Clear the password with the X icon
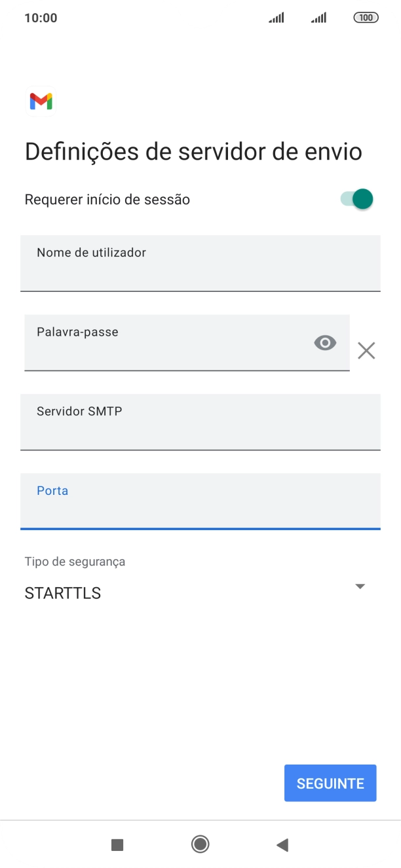 (366, 351)
